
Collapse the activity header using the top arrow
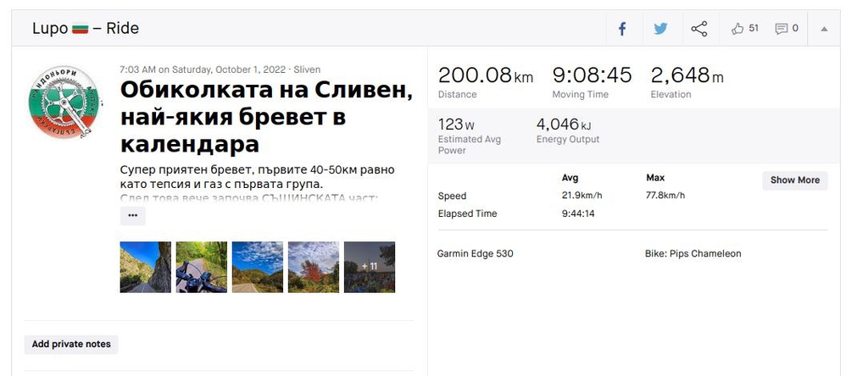pyautogui.click(x=824, y=29)
